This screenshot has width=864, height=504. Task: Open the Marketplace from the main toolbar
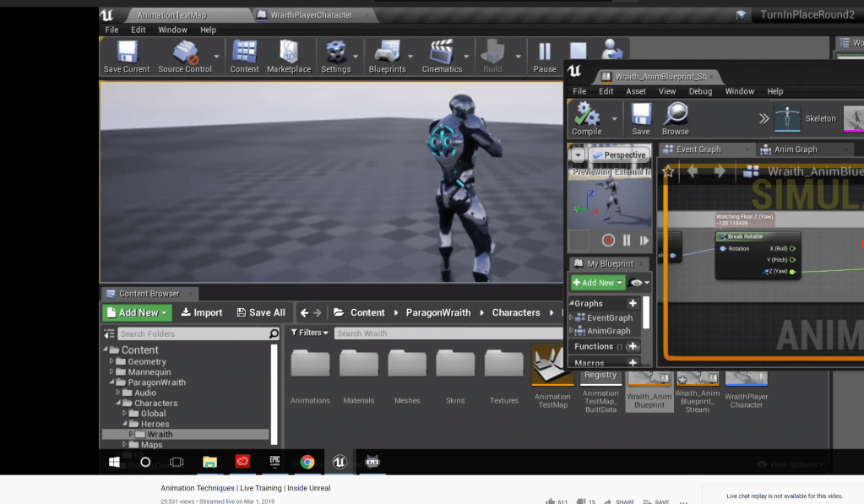290,52
